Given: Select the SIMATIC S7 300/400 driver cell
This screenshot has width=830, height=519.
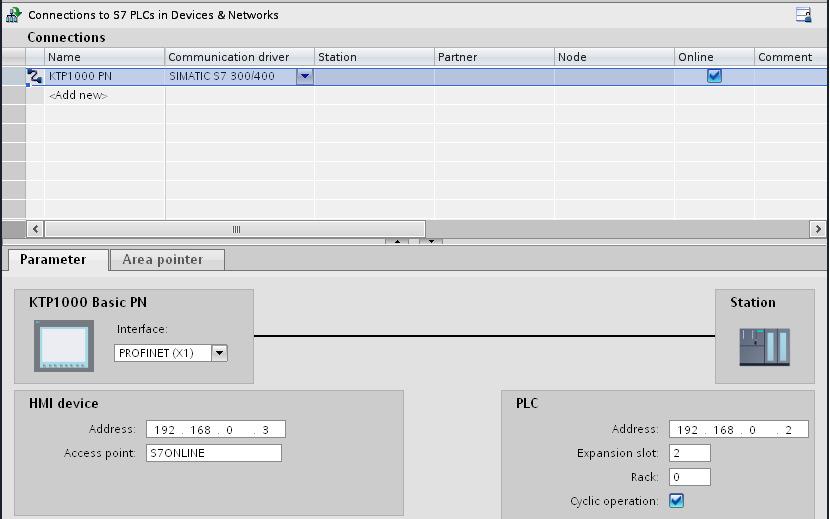Looking at the screenshot, I should coord(231,76).
